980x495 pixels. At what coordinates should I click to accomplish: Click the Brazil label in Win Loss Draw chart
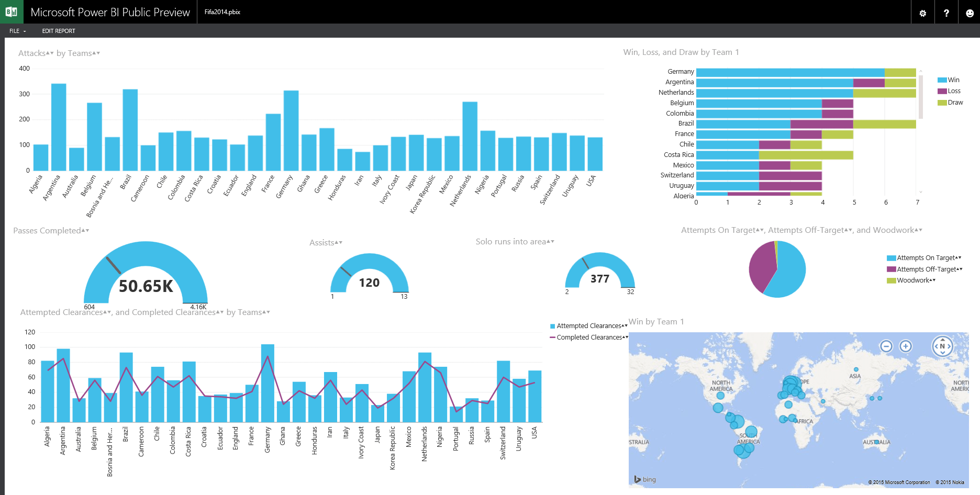(686, 123)
